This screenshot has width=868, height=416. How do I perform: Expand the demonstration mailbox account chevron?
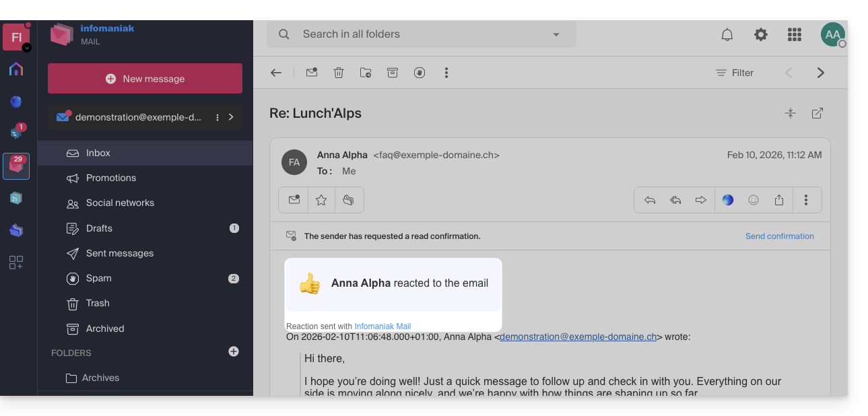[x=231, y=117]
